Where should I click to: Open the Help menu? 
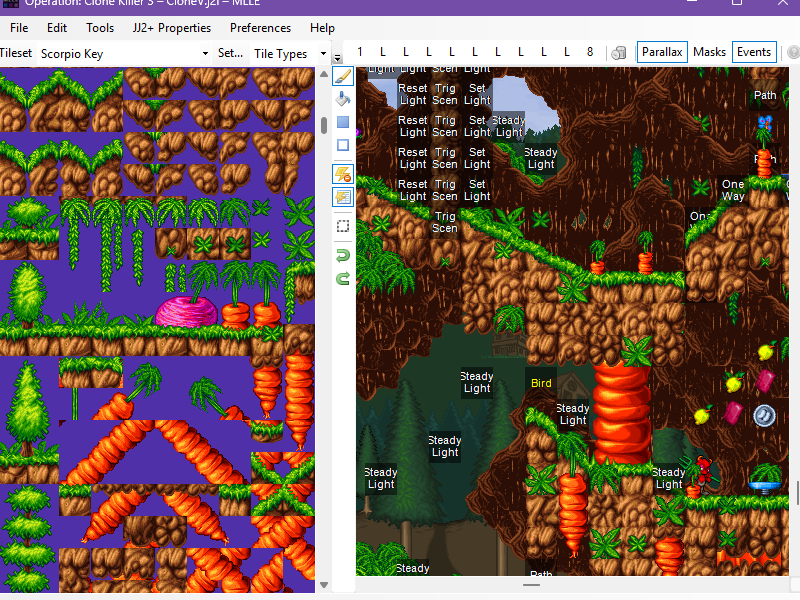coord(322,28)
